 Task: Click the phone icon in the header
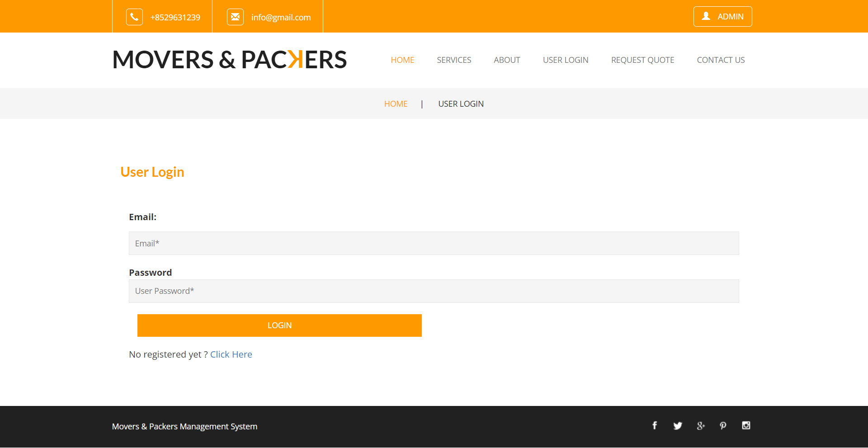tap(134, 17)
